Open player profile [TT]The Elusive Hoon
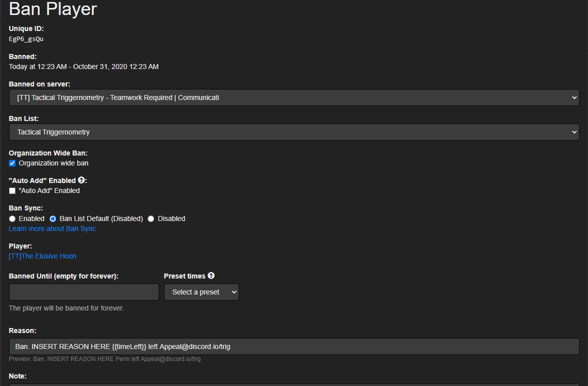Image resolution: width=588 pixels, height=386 pixels. [43, 256]
